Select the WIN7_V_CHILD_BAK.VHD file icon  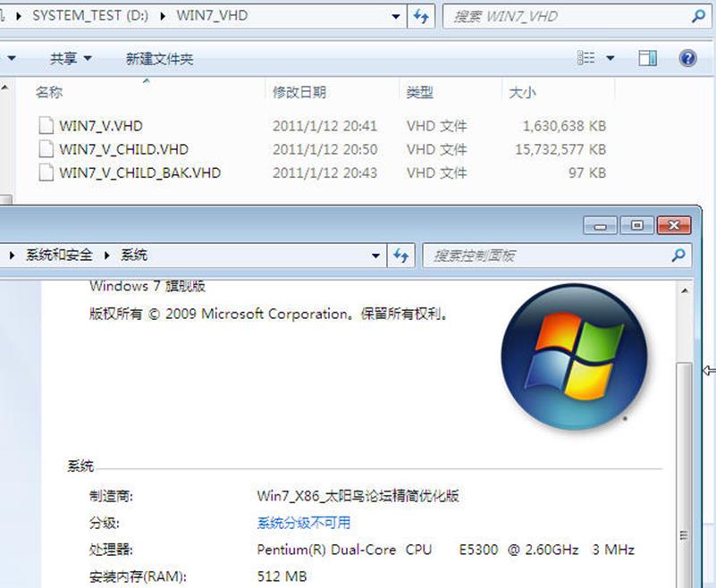[46, 173]
